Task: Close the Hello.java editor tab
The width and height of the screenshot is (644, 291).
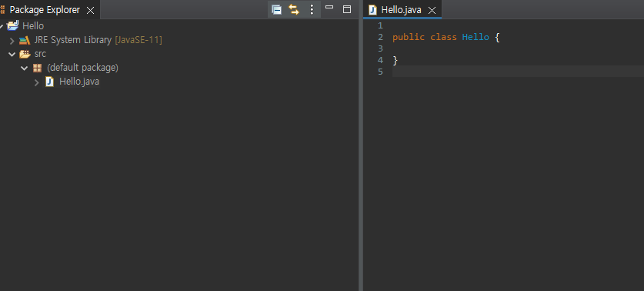Action: click(x=432, y=10)
